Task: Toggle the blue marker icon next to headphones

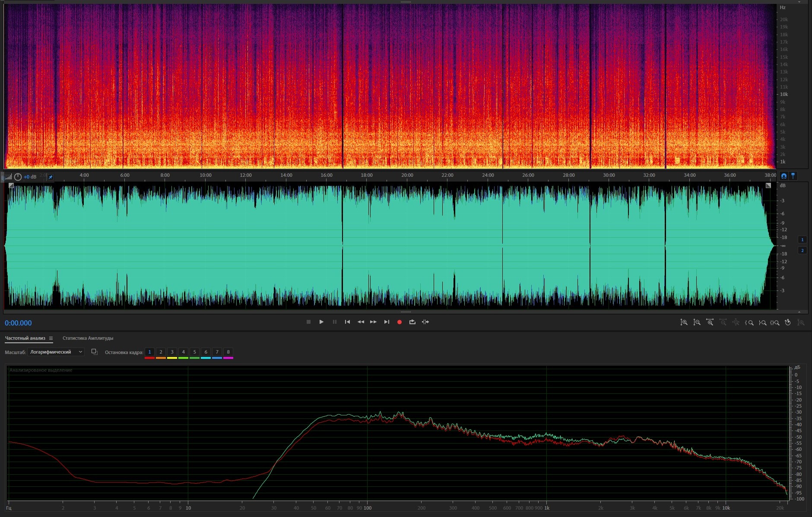Action: pyautogui.click(x=793, y=176)
